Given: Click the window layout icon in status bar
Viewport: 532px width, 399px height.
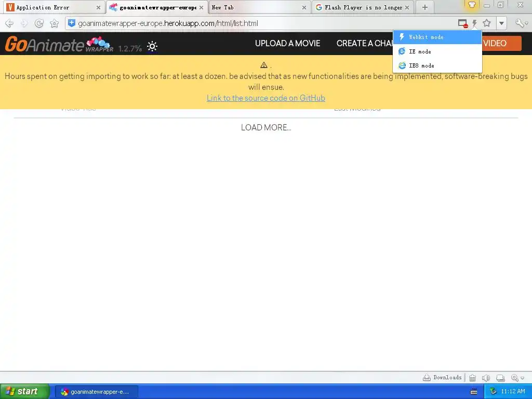Looking at the screenshot, I should coord(500,378).
